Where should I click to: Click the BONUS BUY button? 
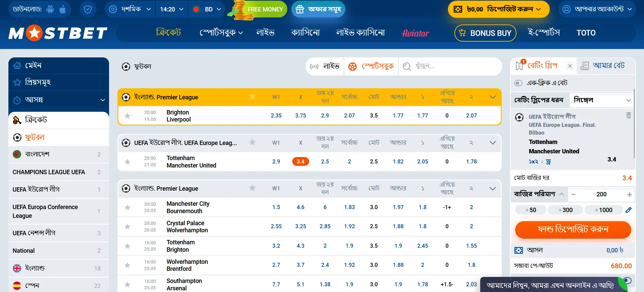[x=485, y=33]
